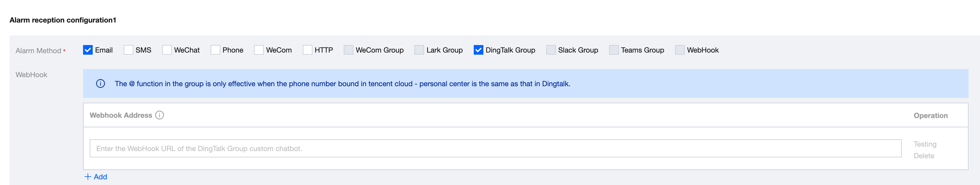Add another webhook address
Viewport: 980px width, 185px height.
point(100,177)
